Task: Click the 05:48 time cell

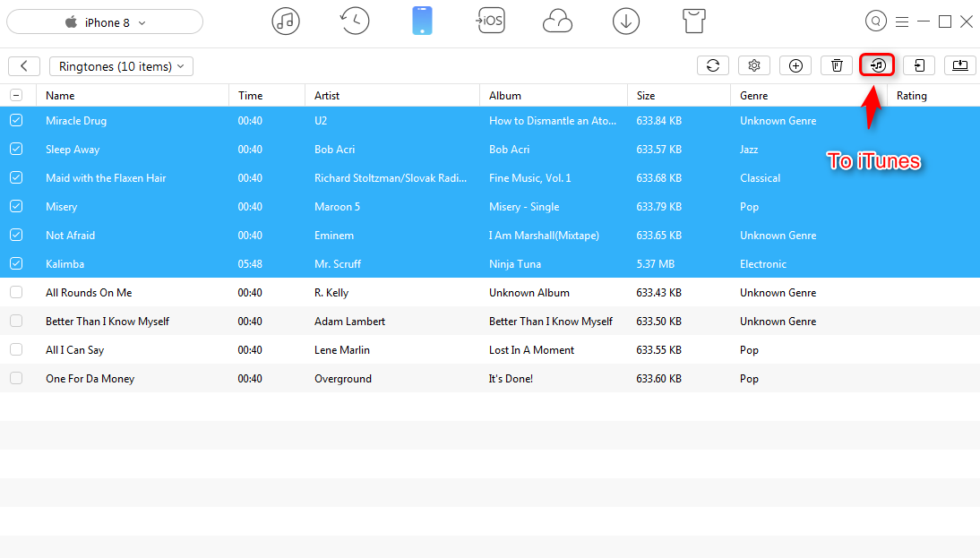Action: point(250,264)
